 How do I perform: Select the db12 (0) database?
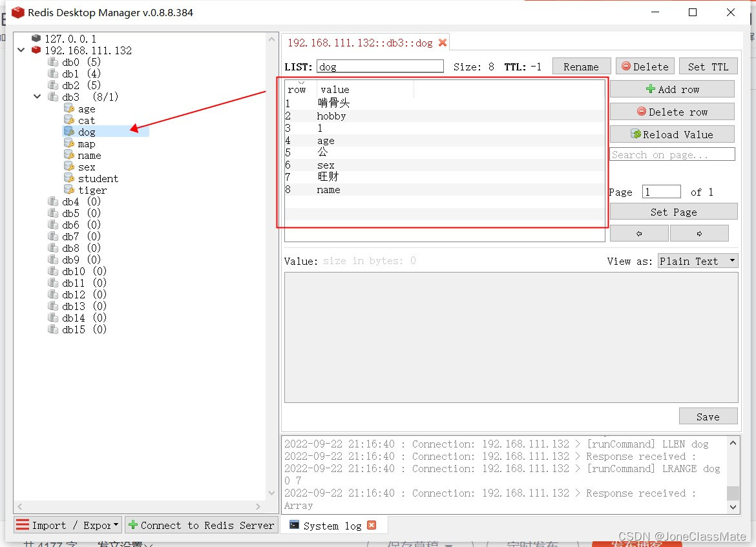click(84, 294)
